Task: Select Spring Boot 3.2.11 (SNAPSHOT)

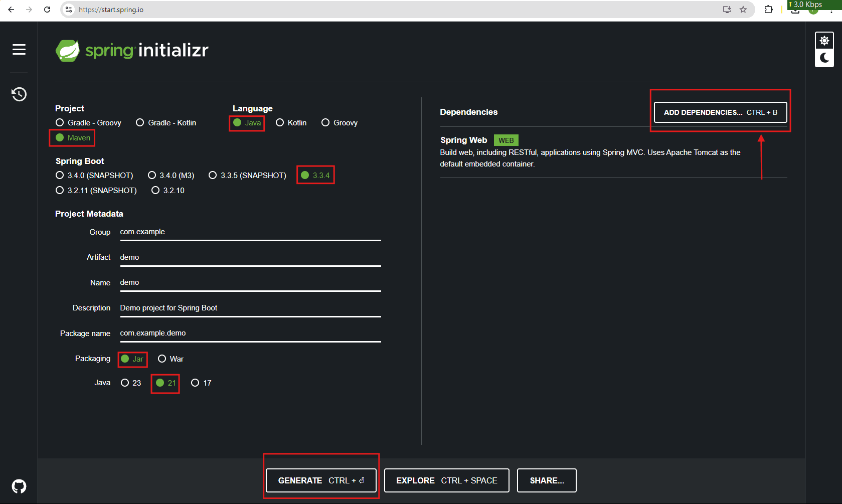Action: click(x=96, y=191)
